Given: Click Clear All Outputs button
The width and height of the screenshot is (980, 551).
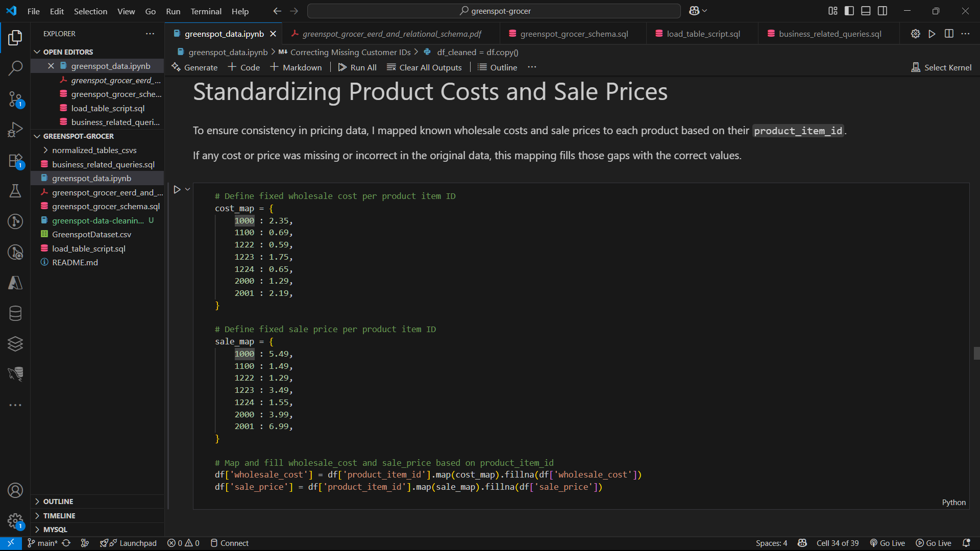Looking at the screenshot, I should tap(424, 67).
